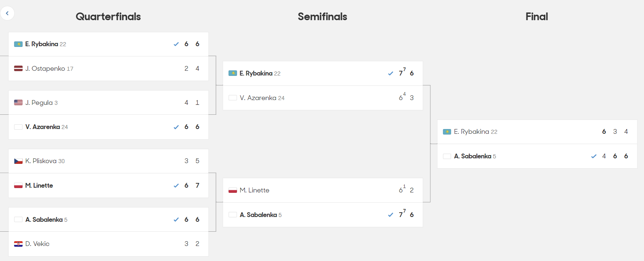644x261 pixels.
Task: Click Czech flag next to K. Pliskova
Action: 18,161
